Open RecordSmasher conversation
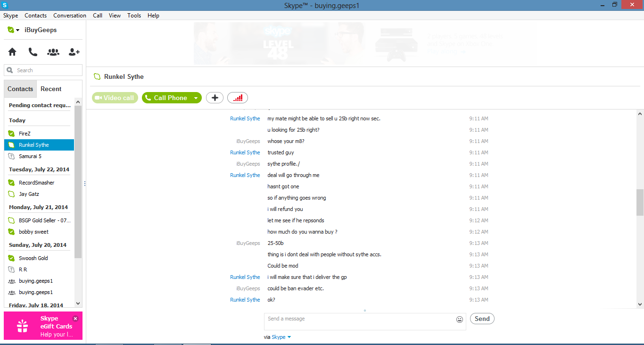This screenshot has width=644, height=345. coord(39,183)
